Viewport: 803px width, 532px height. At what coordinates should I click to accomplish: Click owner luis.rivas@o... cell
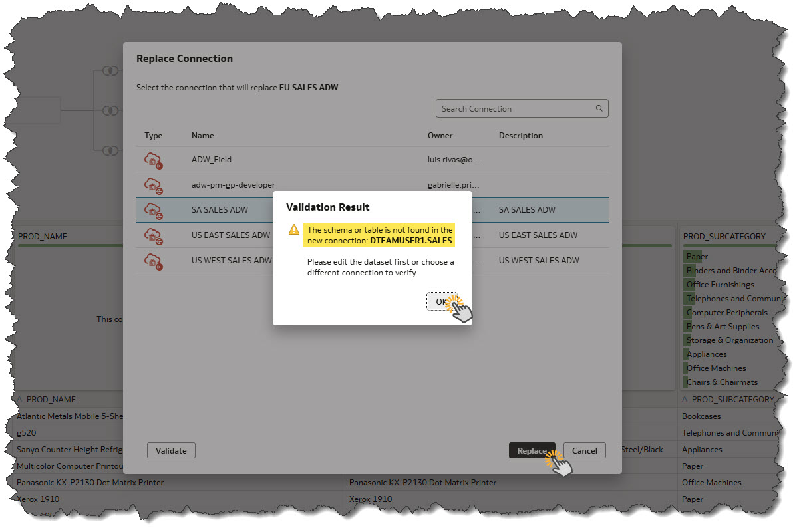[x=454, y=160]
